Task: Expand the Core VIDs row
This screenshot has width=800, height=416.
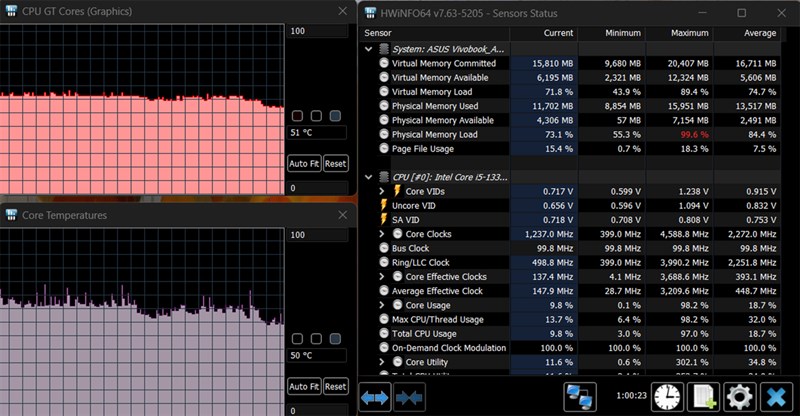Action: click(382, 191)
